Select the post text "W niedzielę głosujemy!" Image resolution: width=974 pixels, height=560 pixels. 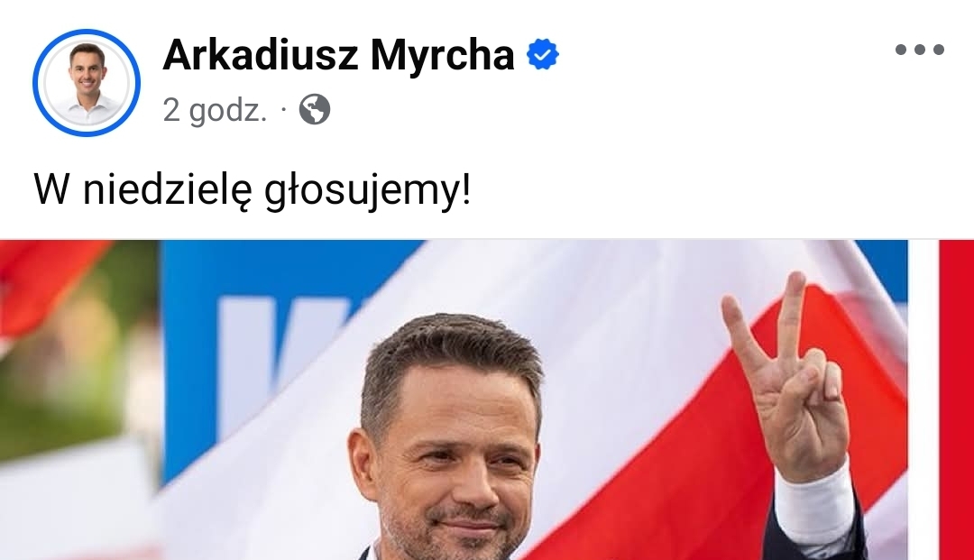click(253, 190)
